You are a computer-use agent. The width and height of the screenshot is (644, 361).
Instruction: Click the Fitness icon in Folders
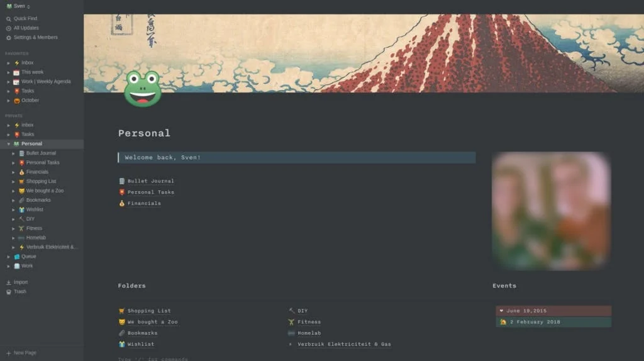(291, 322)
